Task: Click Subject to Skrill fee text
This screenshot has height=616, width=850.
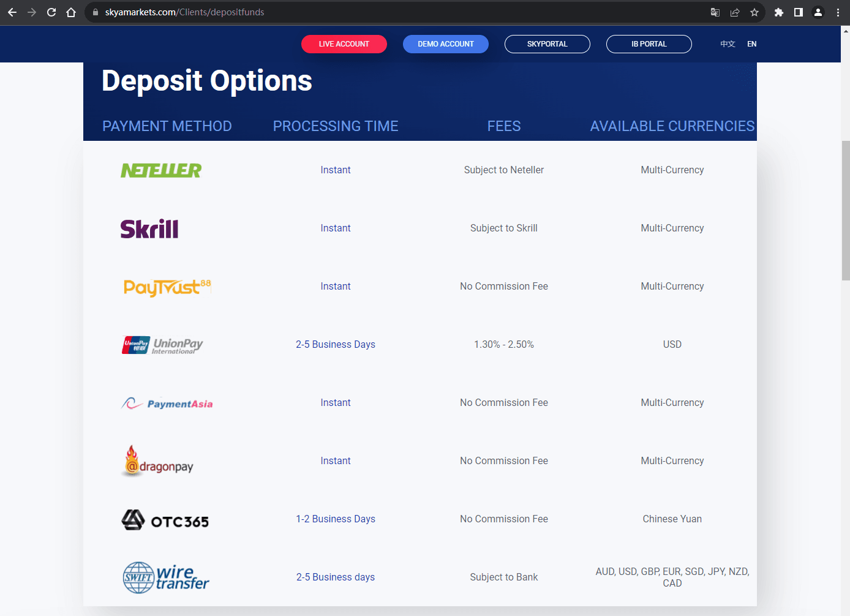Action: pyautogui.click(x=504, y=228)
